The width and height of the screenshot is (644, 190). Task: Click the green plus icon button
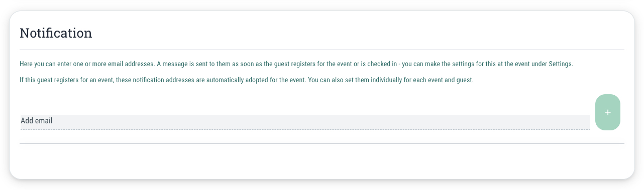click(607, 112)
